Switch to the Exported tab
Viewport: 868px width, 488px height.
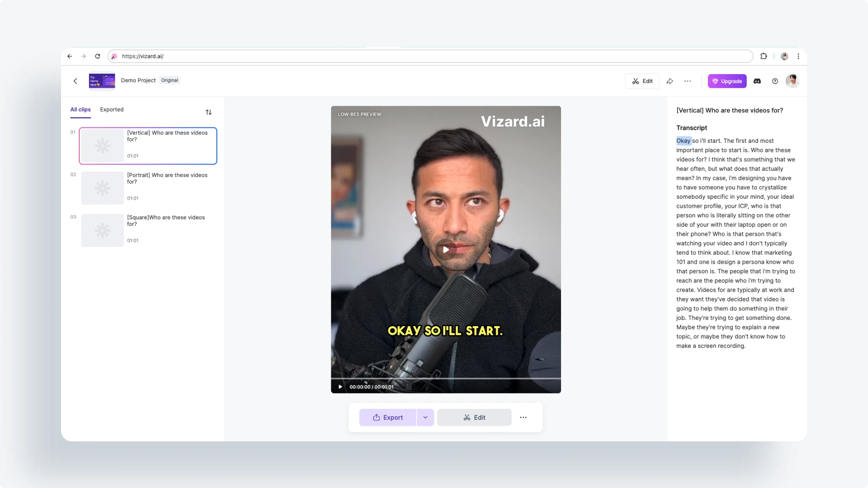(112, 110)
